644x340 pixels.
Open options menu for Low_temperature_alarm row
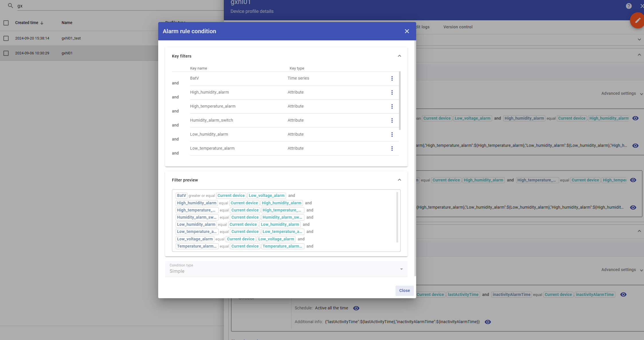click(x=392, y=149)
